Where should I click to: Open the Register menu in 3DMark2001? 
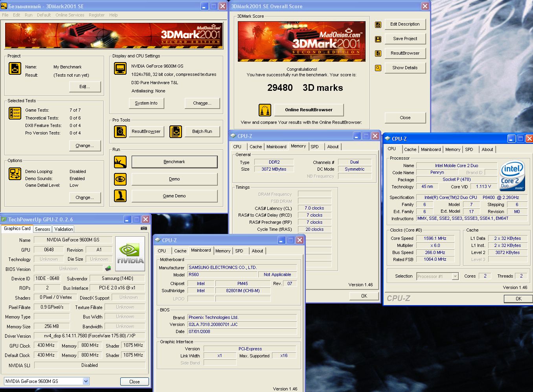tap(97, 15)
